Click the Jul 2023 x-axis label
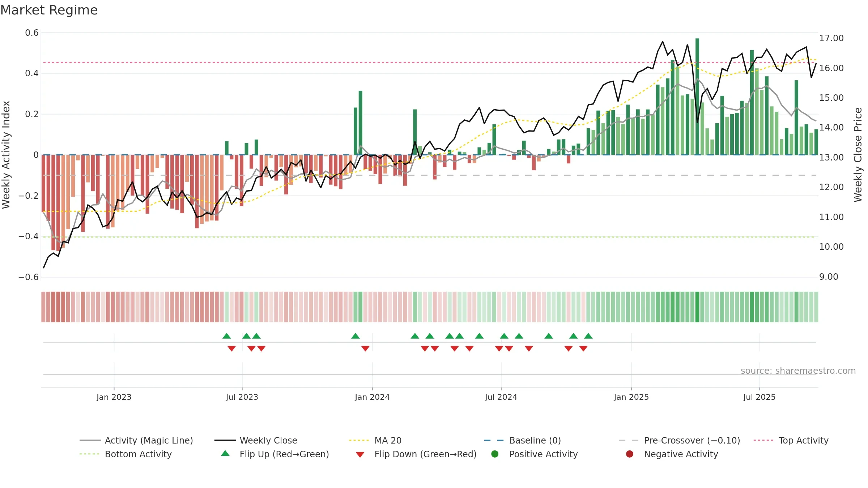868x488 pixels. pyautogui.click(x=242, y=397)
